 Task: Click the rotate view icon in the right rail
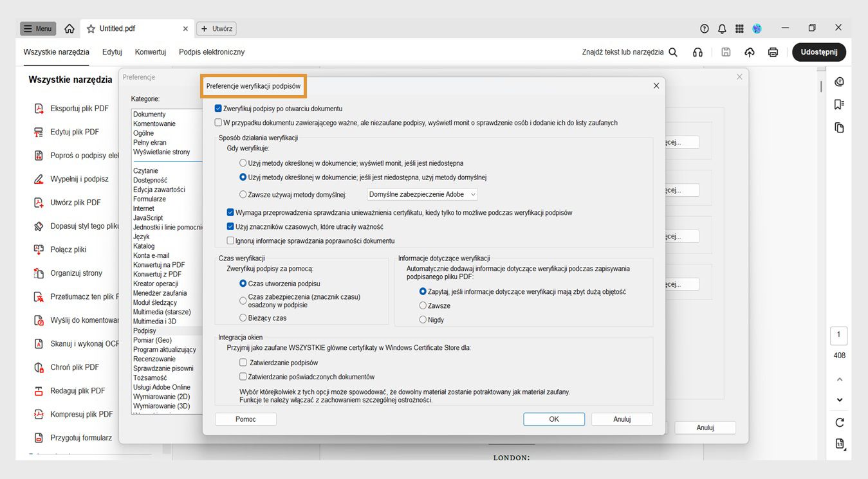[x=839, y=422]
